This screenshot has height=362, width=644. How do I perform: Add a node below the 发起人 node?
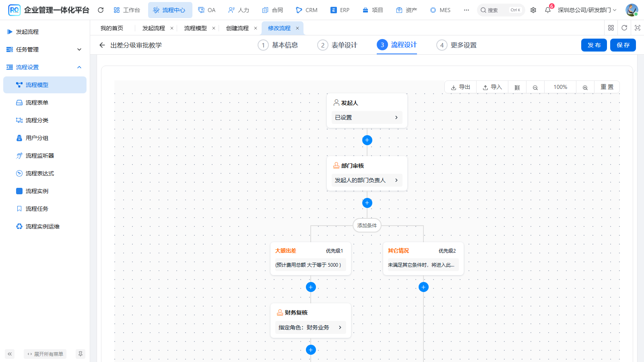[367, 140]
